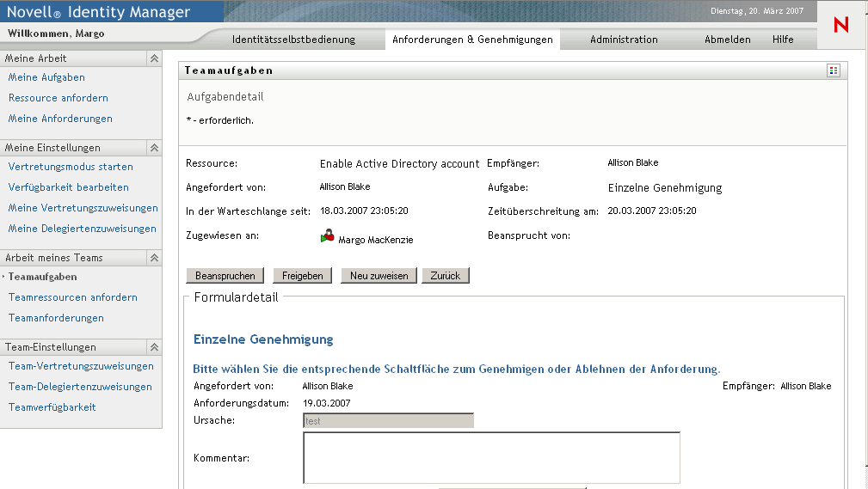Open Team-Vertretungszuweisungen

(x=81, y=366)
